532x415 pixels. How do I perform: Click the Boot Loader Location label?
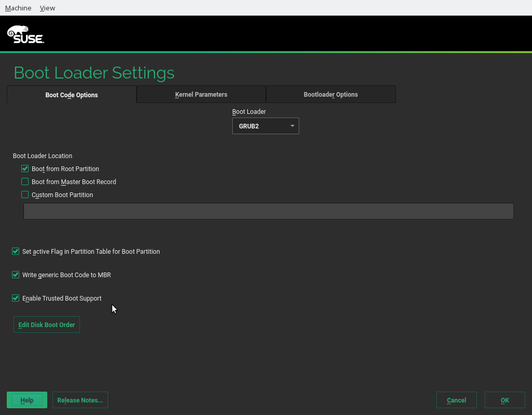43,156
